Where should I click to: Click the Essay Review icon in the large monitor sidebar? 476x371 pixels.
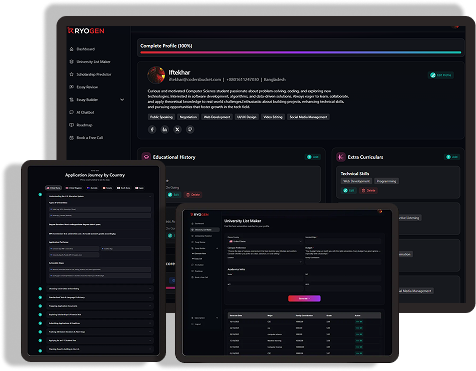point(71,87)
